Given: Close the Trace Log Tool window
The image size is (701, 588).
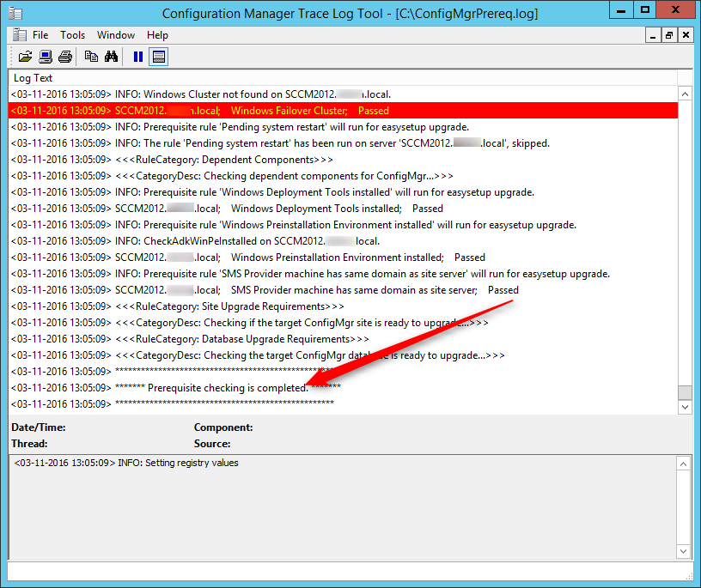Looking at the screenshot, I should [675, 10].
